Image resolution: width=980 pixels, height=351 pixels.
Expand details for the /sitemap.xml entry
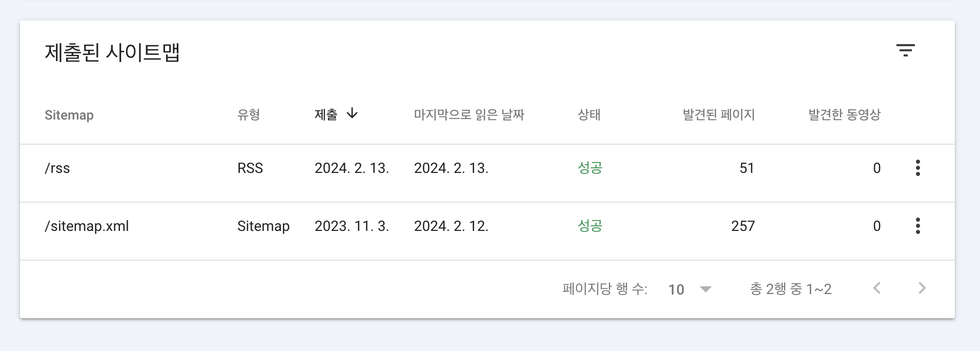pos(87,226)
